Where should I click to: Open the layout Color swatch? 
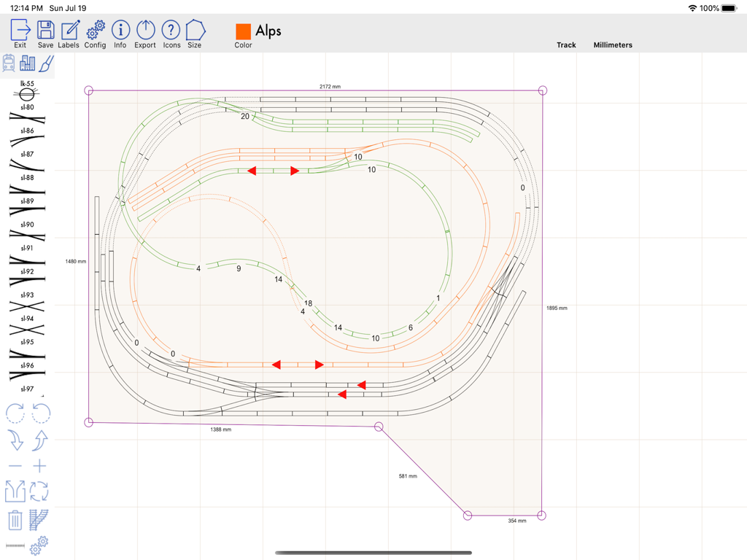(x=243, y=31)
